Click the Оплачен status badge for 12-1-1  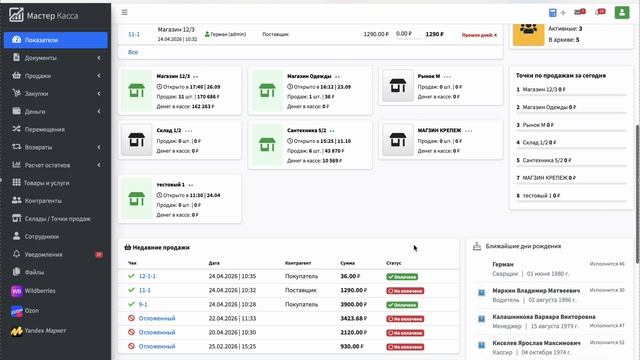click(x=402, y=277)
